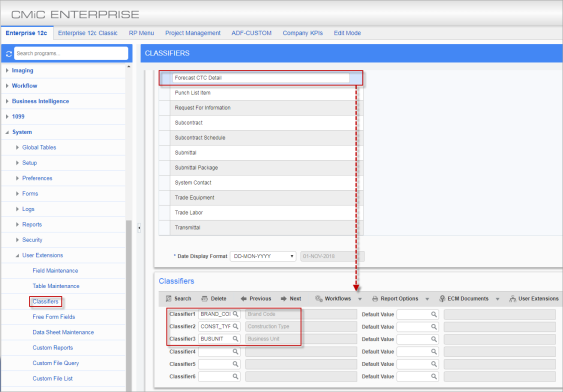
Task: Expand the Imaging tree node
Action: click(7, 70)
